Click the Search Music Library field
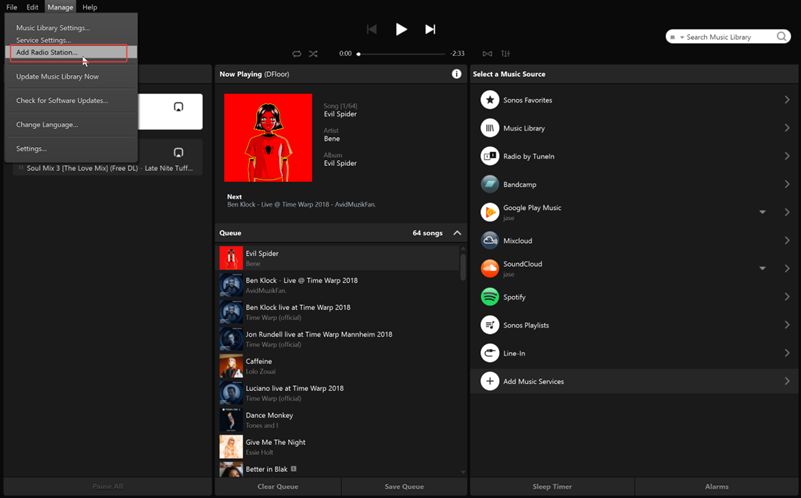 pos(728,37)
